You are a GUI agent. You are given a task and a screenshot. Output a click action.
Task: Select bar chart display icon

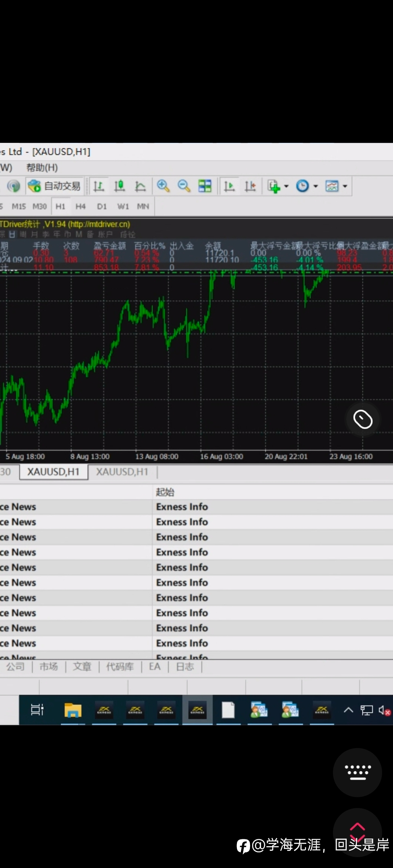click(x=99, y=186)
